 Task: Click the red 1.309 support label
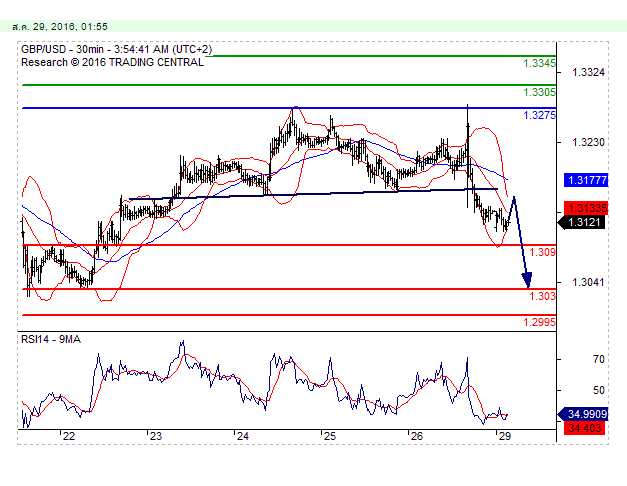(542, 252)
